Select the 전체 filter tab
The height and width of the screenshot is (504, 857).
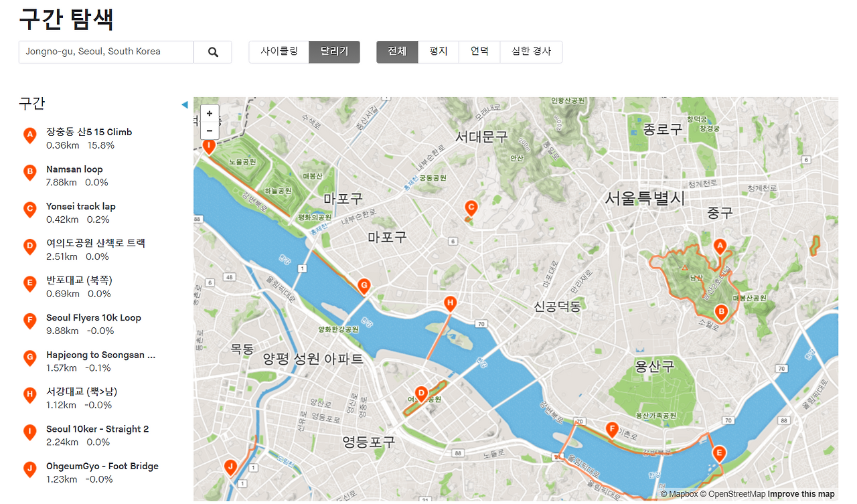[396, 52]
